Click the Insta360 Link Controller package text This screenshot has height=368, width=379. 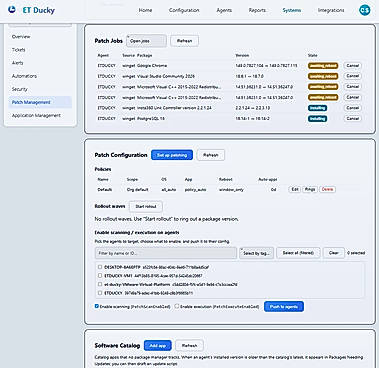coord(174,108)
